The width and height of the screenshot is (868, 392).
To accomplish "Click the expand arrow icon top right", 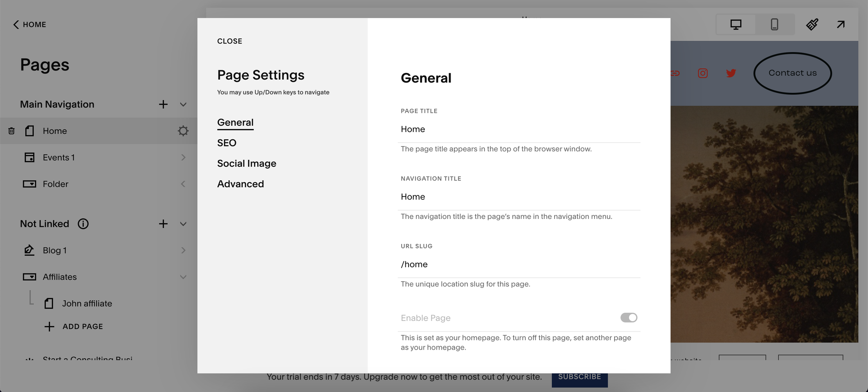I will tap(841, 24).
